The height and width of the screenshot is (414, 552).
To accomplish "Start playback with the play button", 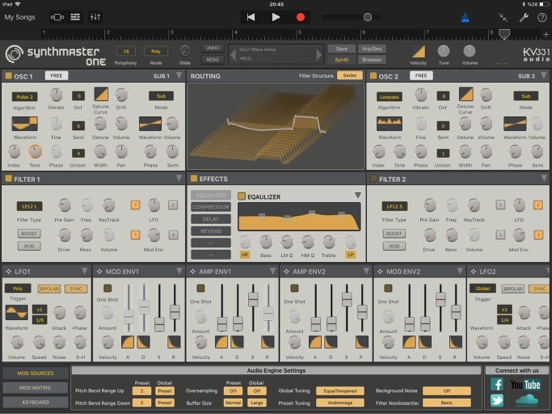I will [x=276, y=17].
